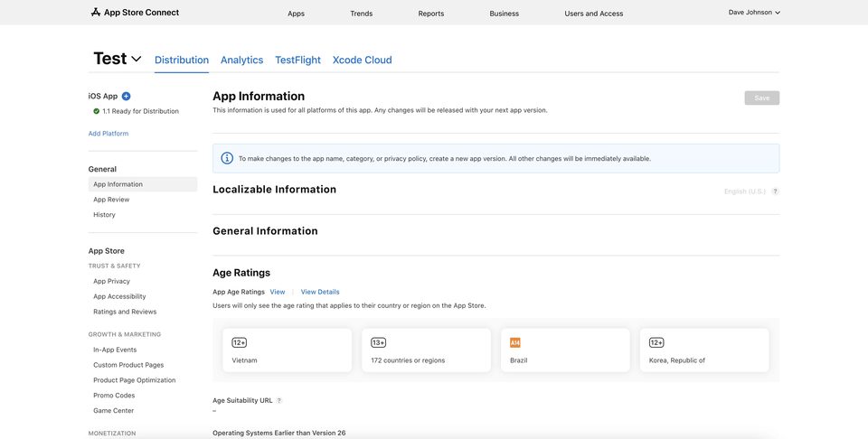Expand the Test app switcher chevron

pos(137,59)
